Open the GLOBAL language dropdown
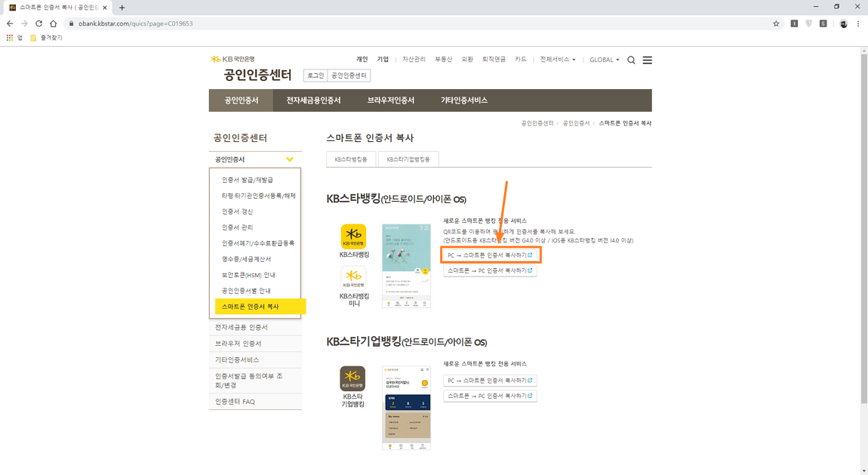Viewport: 868px width, 475px height. (605, 60)
